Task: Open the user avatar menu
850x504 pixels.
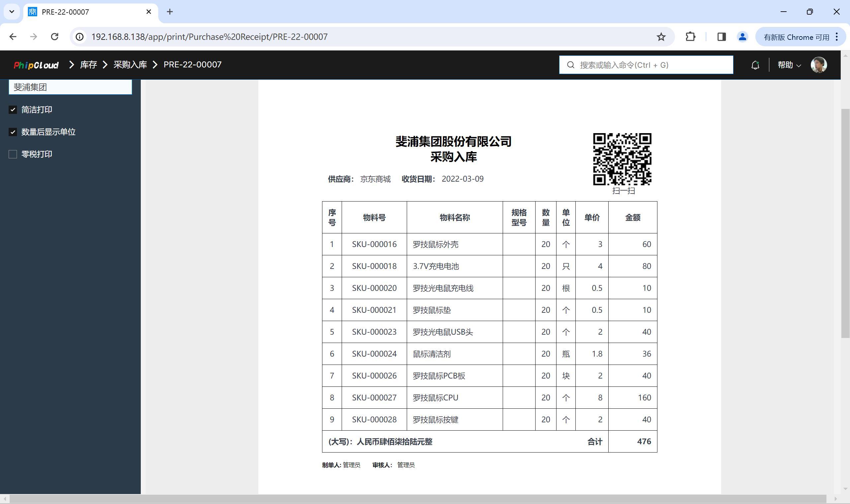Action: (818, 65)
